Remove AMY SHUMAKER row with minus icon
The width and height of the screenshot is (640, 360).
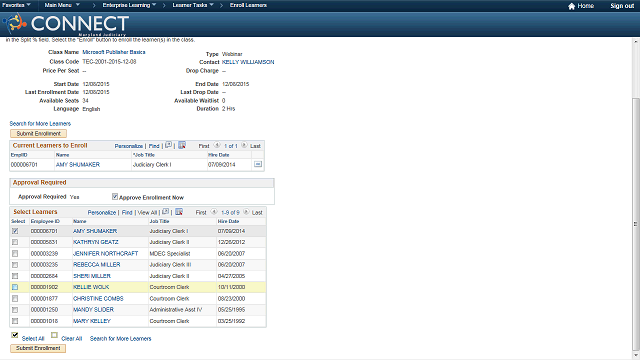click(258, 164)
